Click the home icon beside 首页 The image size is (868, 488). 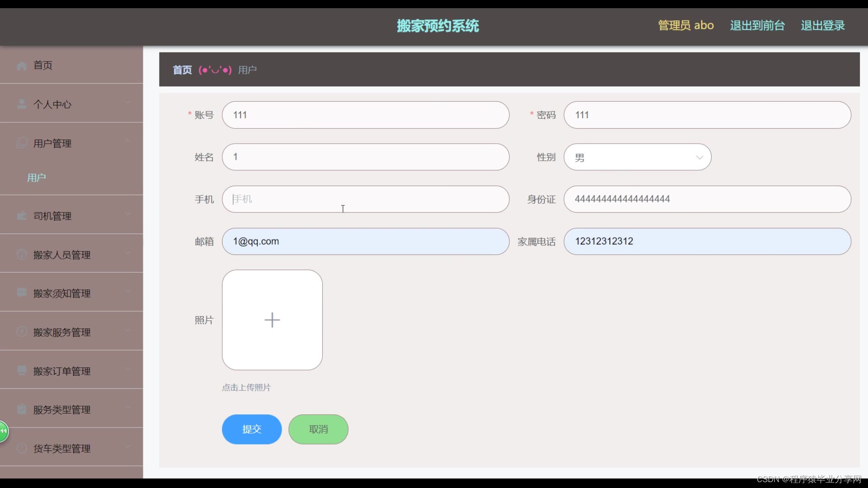[22, 66]
